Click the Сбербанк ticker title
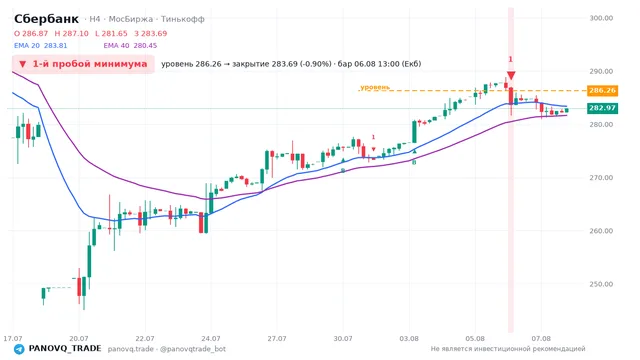Screen dimensions: 640x360 (47, 19)
